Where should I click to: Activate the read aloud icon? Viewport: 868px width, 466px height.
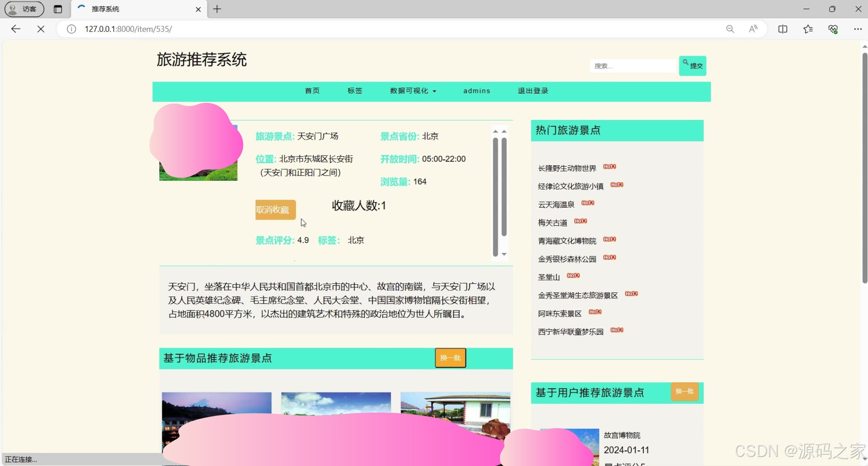point(753,29)
